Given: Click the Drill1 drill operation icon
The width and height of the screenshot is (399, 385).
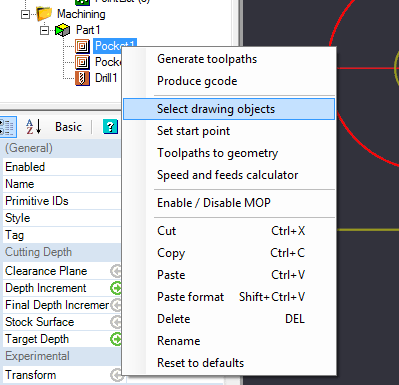Looking at the screenshot, I should pos(82,78).
